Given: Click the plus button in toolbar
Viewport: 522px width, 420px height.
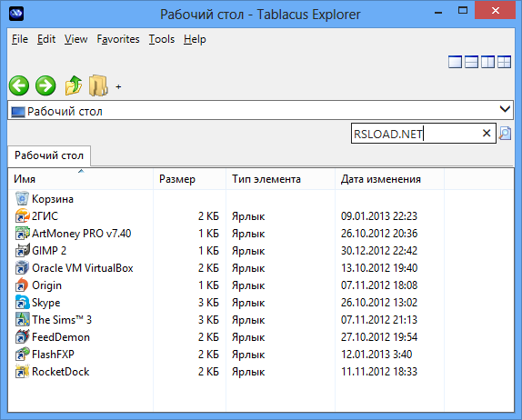Looking at the screenshot, I should 118,87.
